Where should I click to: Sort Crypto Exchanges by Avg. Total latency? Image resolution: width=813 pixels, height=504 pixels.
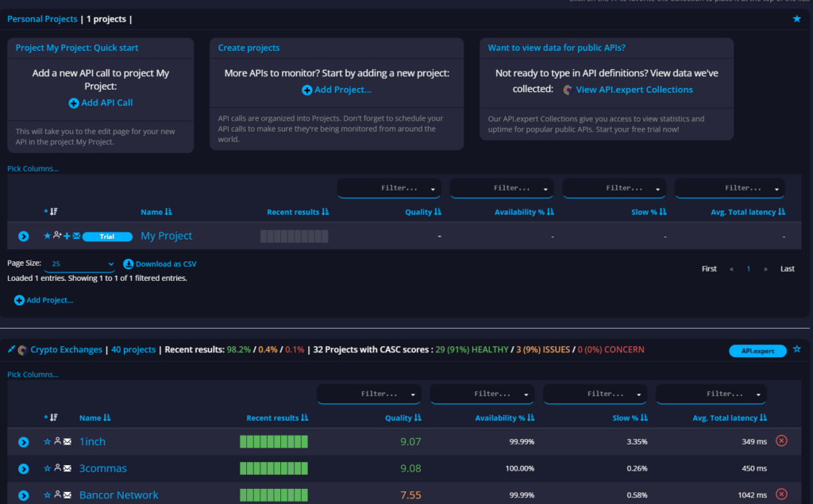point(730,417)
